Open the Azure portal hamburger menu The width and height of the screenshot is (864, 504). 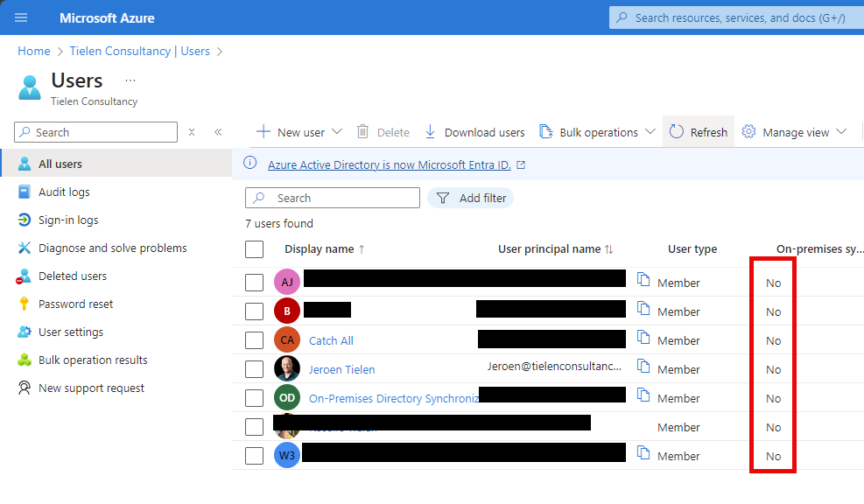click(x=21, y=17)
